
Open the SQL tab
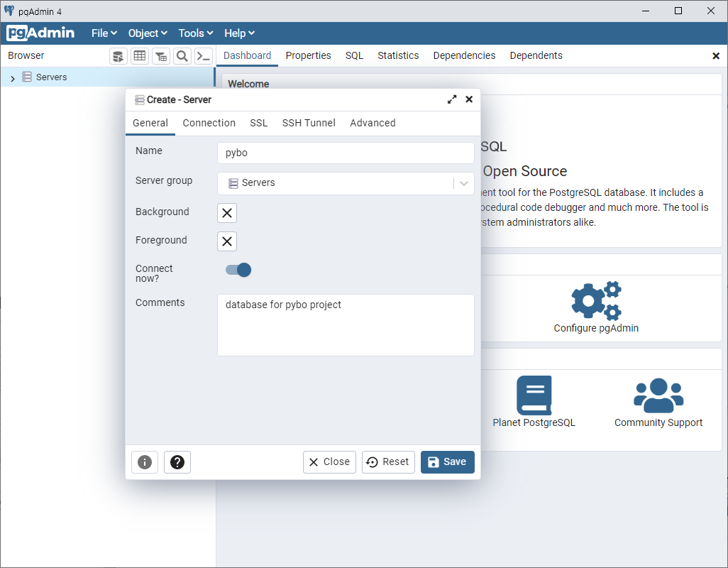(x=354, y=55)
